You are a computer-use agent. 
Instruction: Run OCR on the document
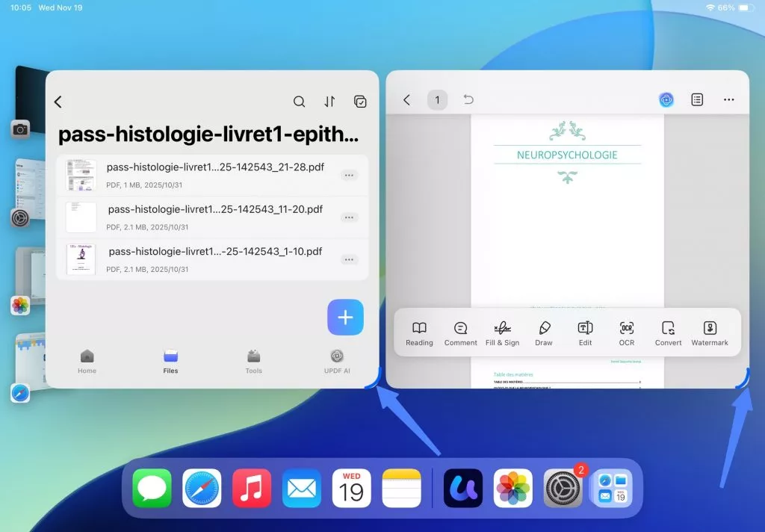(x=626, y=332)
